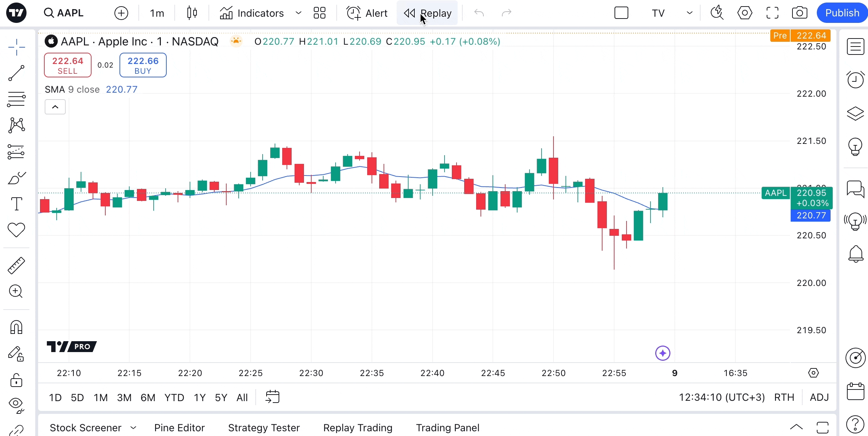868x436 pixels.
Task: Open the Pine Editor tab
Action: (179, 428)
